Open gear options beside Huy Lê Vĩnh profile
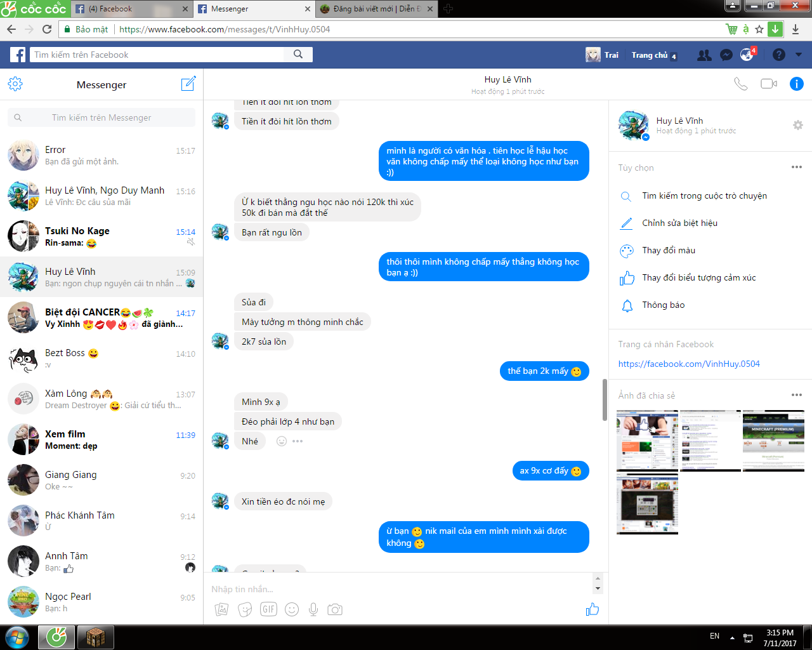Image resolution: width=812 pixels, height=650 pixels. point(798,125)
